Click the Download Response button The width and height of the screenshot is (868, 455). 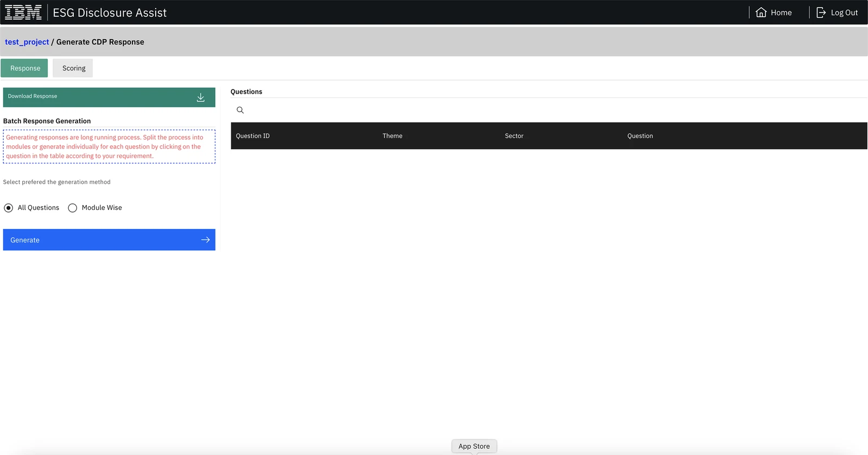[109, 97]
